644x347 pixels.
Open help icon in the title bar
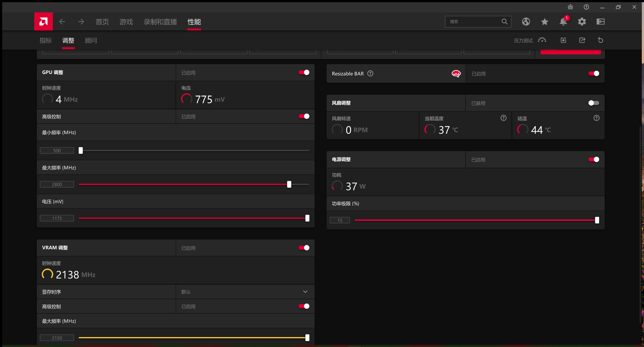coord(586,7)
